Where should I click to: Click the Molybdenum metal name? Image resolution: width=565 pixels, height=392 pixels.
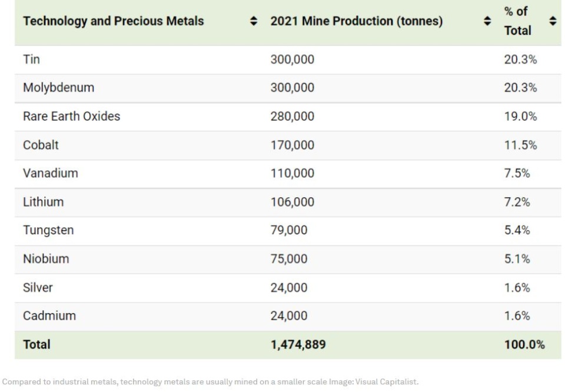(58, 88)
